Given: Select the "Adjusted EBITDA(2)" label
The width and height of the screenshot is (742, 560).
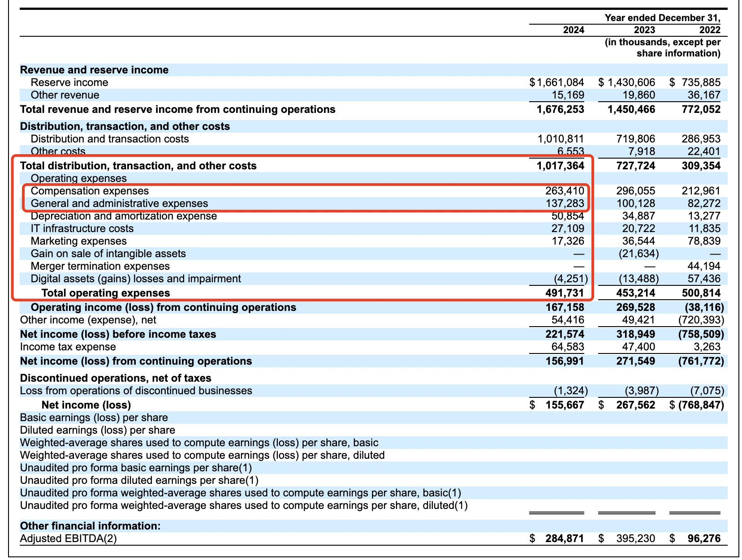Looking at the screenshot, I should click(x=68, y=538).
